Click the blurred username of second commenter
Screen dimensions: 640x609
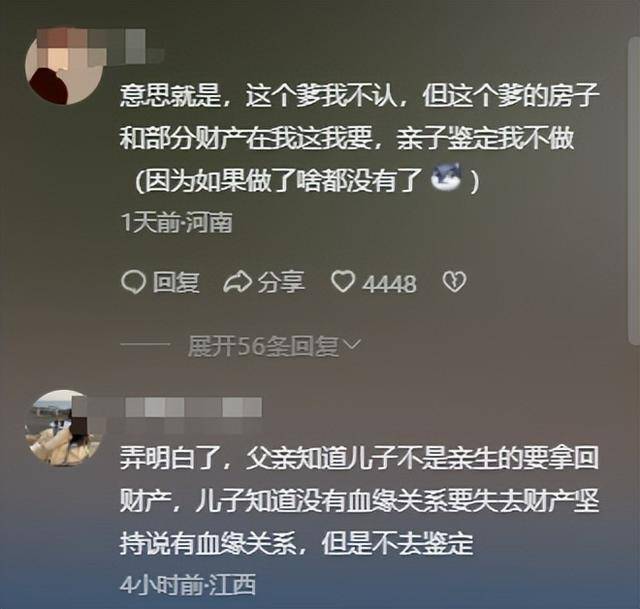167,407
